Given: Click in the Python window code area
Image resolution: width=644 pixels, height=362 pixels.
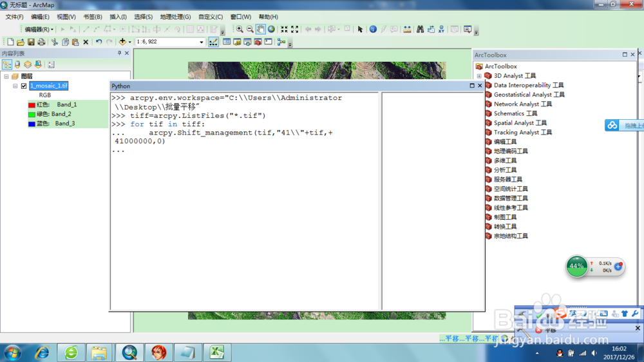Looking at the screenshot, I should point(244,201).
